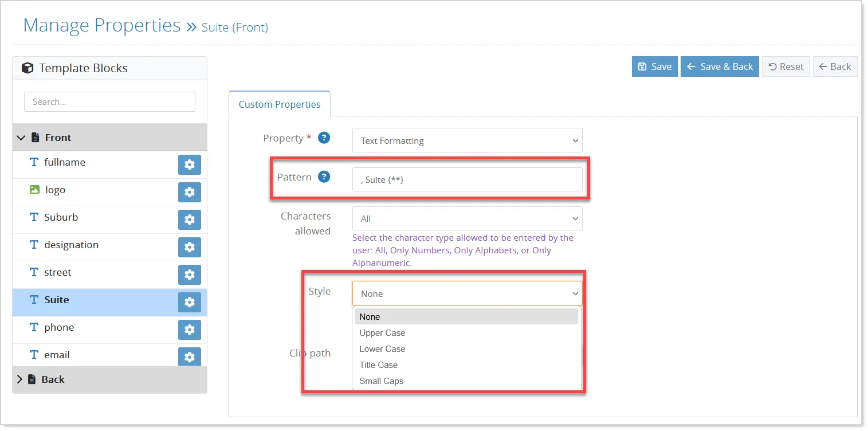
Task: Open settings gear for Suite block
Action: (190, 303)
